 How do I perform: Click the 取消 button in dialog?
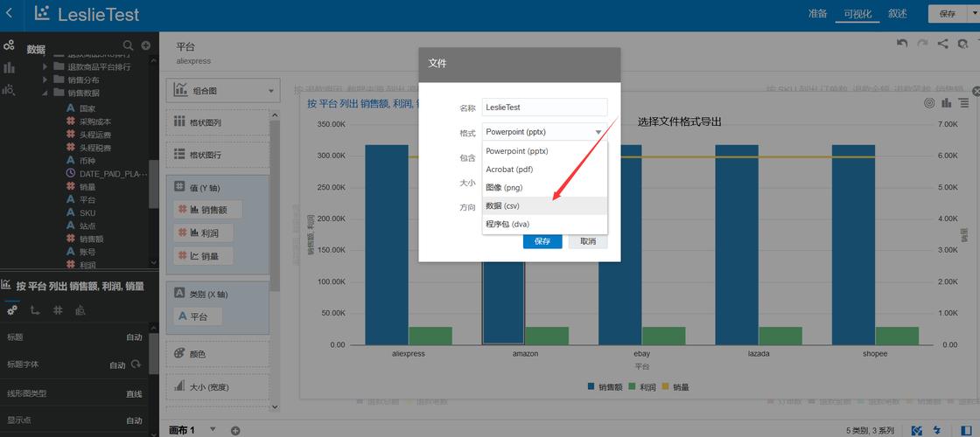(x=588, y=241)
